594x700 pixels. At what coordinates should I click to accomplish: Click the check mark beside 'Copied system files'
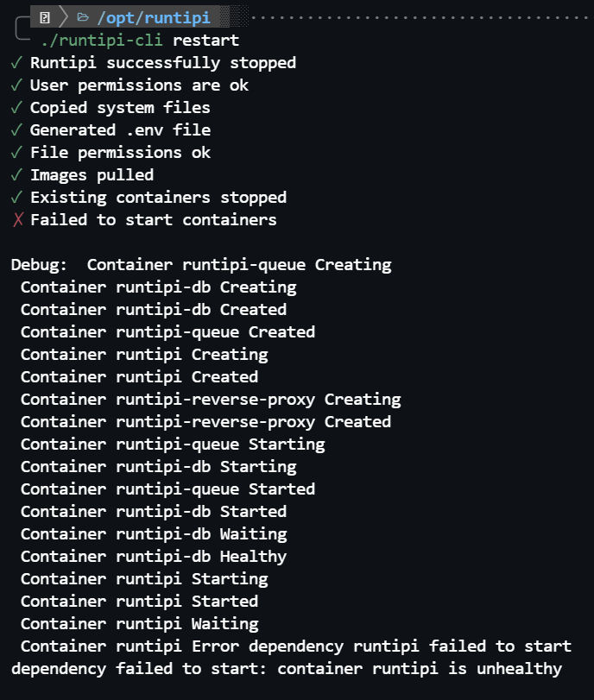17,107
